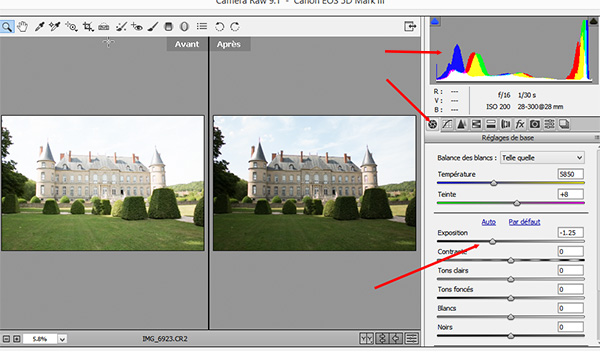
Task: Open the Camera Raw preferences list icon
Action: pos(202,26)
